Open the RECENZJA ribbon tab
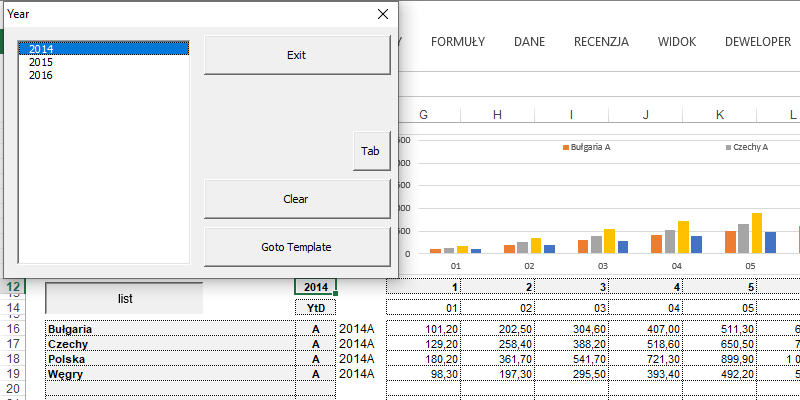The width and height of the screenshot is (800, 400). (x=601, y=42)
